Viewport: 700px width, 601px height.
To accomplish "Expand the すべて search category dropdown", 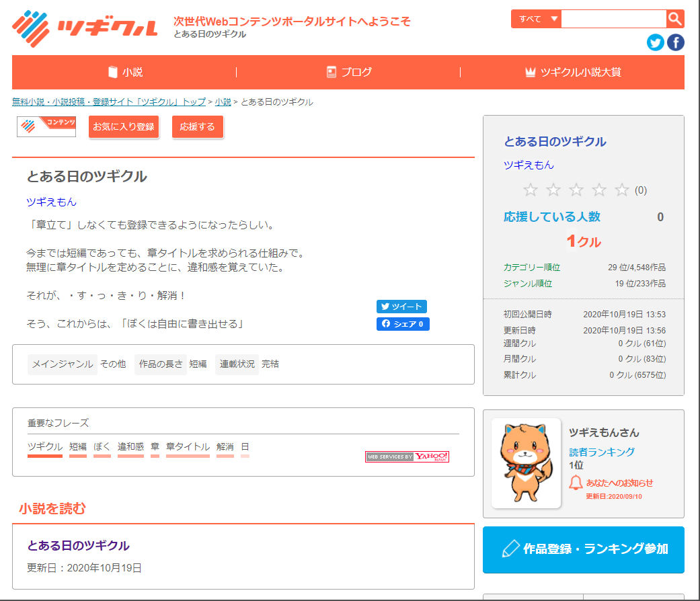I will pyautogui.click(x=536, y=19).
